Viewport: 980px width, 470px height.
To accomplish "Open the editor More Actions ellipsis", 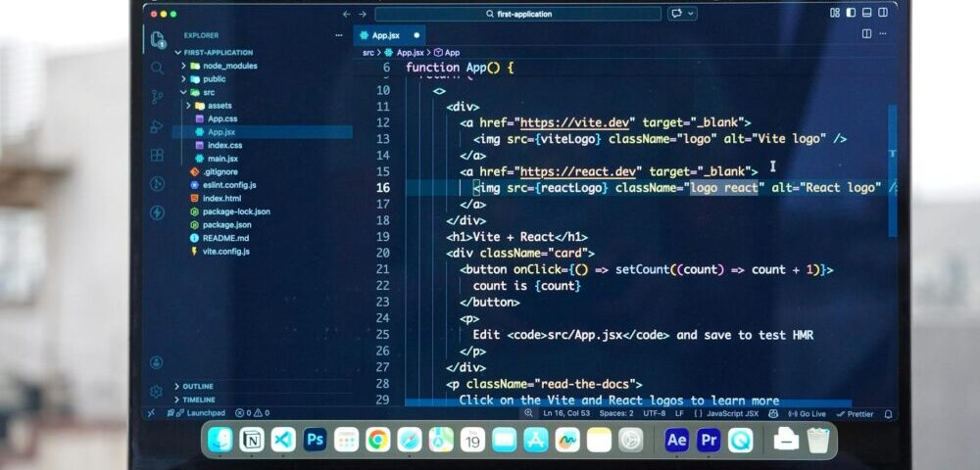I will pos(884,33).
